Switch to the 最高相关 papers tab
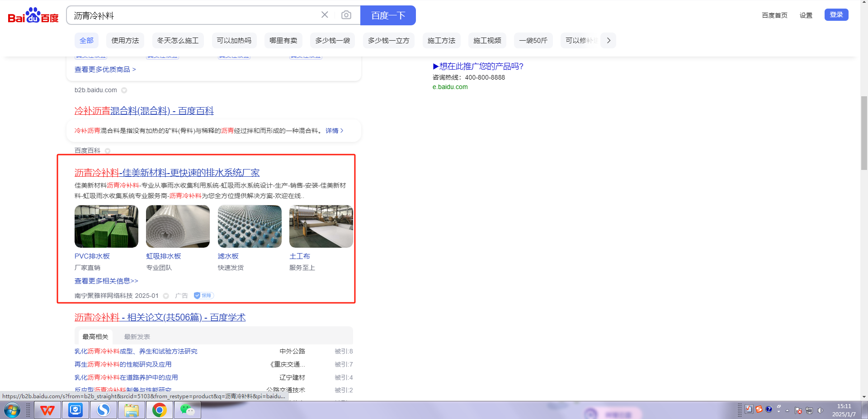The width and height of the screenshot is (868, 419). 95,337
